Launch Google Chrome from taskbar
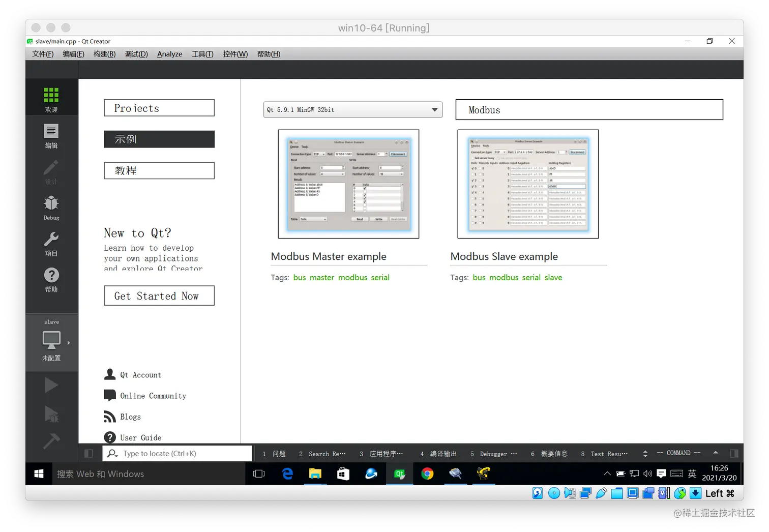The height and width of the screenshot is (532, 769). [428, 474]
